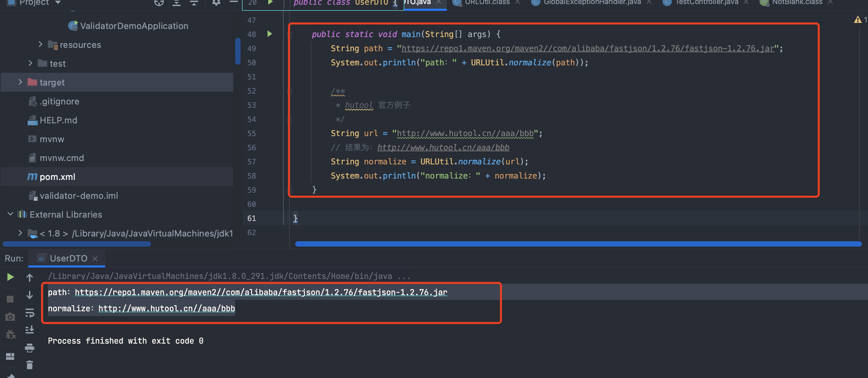Expand the JDK 1.8 library node
Image resolution: width=868 pixels, height=378 pixels.
tap(20, 233)
